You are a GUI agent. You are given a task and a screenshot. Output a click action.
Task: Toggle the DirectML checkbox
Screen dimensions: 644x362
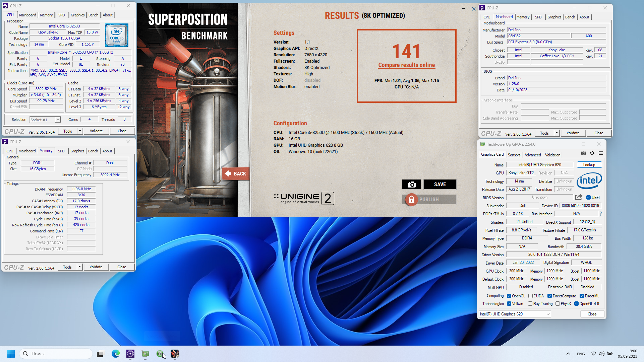click(582, 296)
